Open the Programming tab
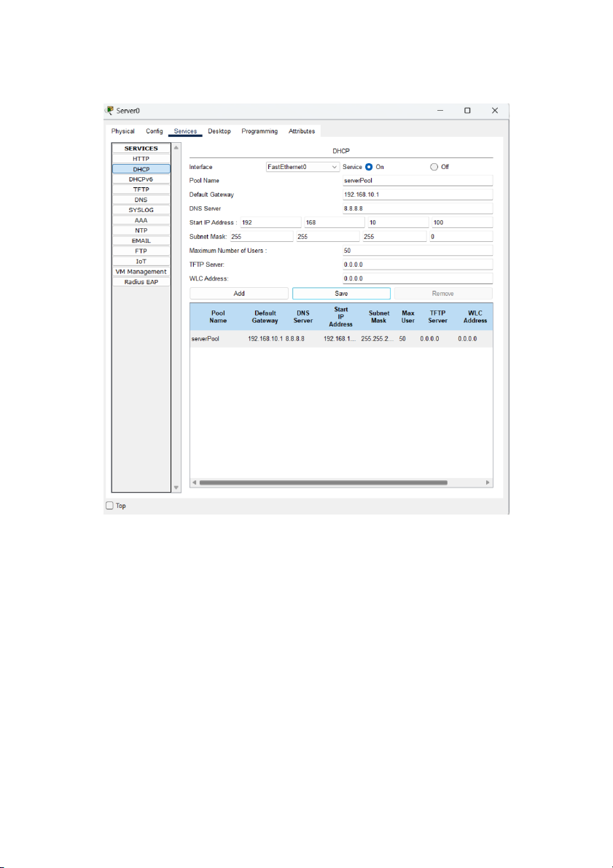 (x=259, y=131)
